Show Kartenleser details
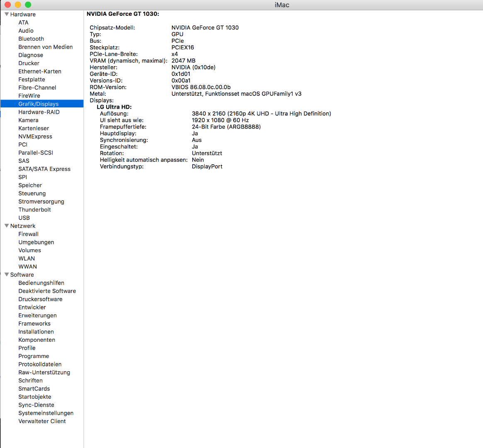The height and width of the screenshot is (448, 483). click(34, 129)
